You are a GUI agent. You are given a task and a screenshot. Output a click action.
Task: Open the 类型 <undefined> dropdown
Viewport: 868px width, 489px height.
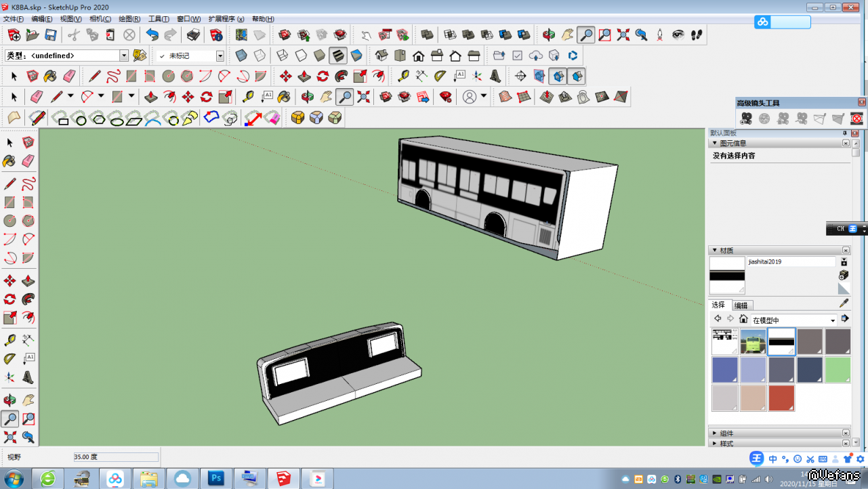124,56
